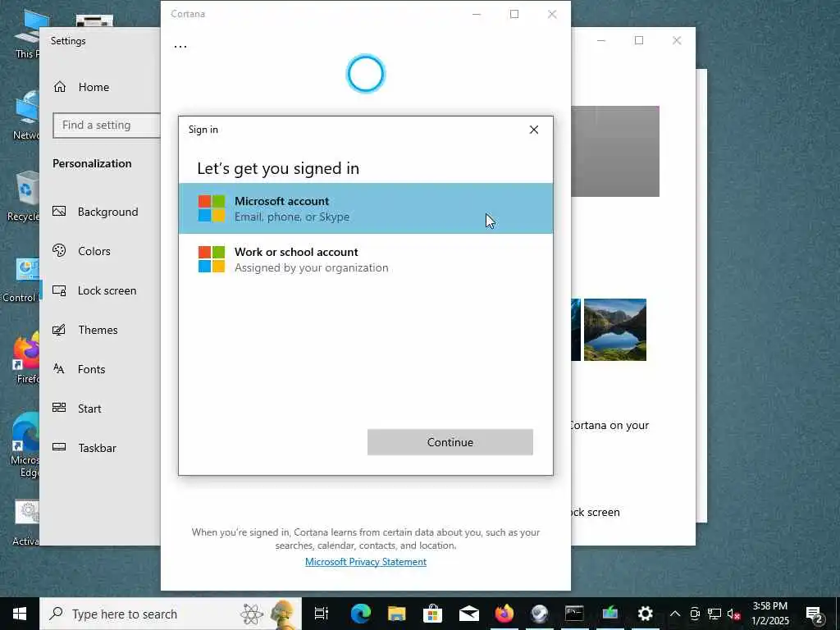Open Colors in Settings sidebar

(x=99, y=251)
